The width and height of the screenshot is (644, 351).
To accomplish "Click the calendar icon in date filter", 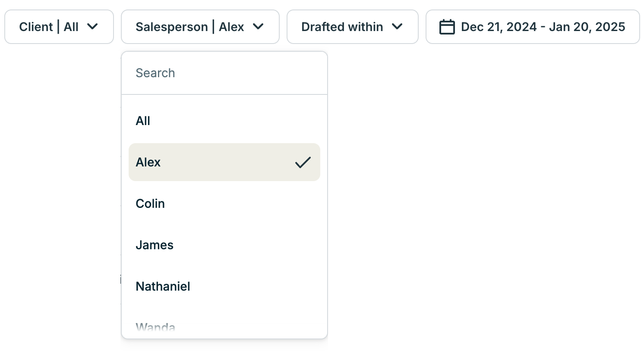I will (447, 27).
